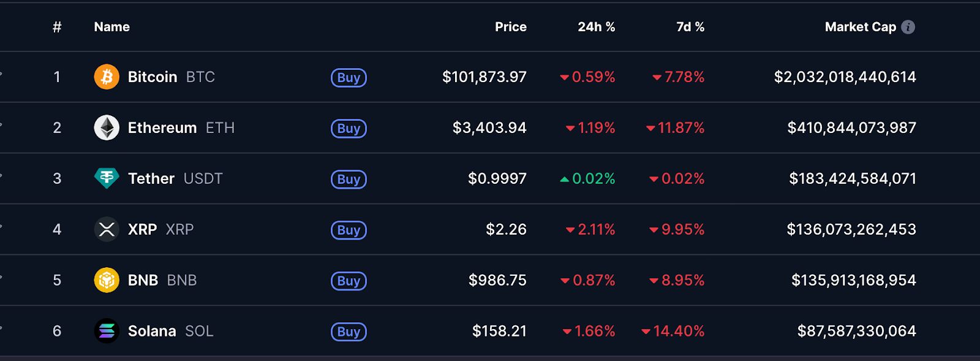This screenshot has height=361, width=980.
Task: Sort the table by the Name column
Action: pos(111,26)
